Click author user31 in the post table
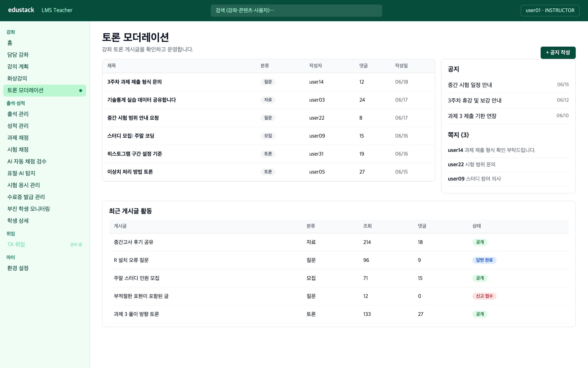Image resolution: width=588 pixels, height=368 pixels. [x=316, y=154]
